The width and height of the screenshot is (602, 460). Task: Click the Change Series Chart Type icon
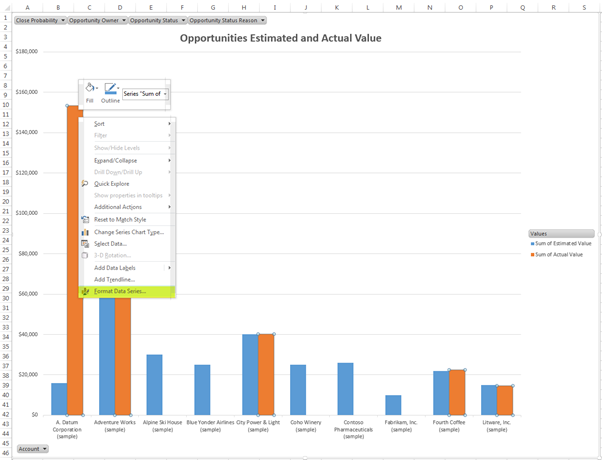point(84,232)
